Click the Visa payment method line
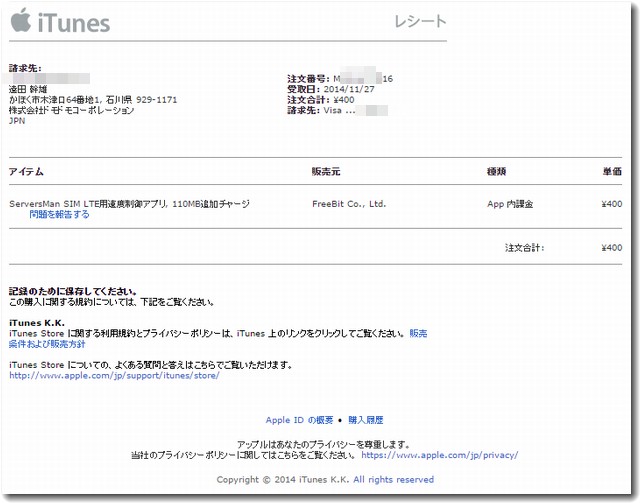 click(x=338, y=110)
